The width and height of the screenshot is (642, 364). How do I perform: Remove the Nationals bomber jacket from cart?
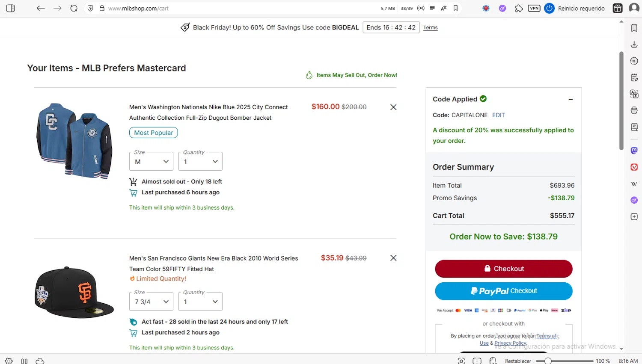(x=393, y=107)
